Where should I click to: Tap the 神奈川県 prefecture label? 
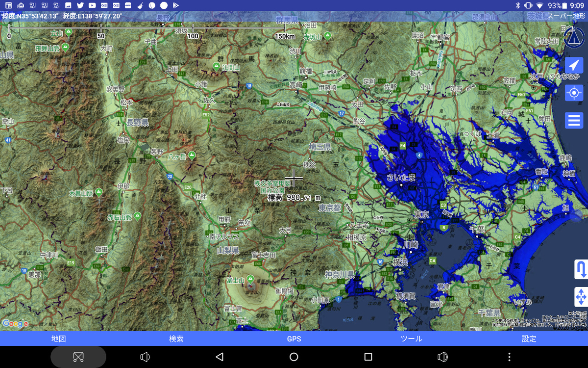pos(339,274)
